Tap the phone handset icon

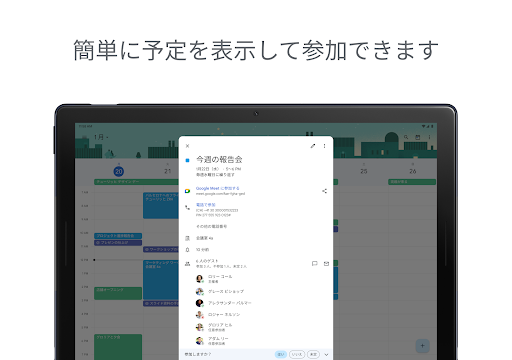(x=187, y=207)
